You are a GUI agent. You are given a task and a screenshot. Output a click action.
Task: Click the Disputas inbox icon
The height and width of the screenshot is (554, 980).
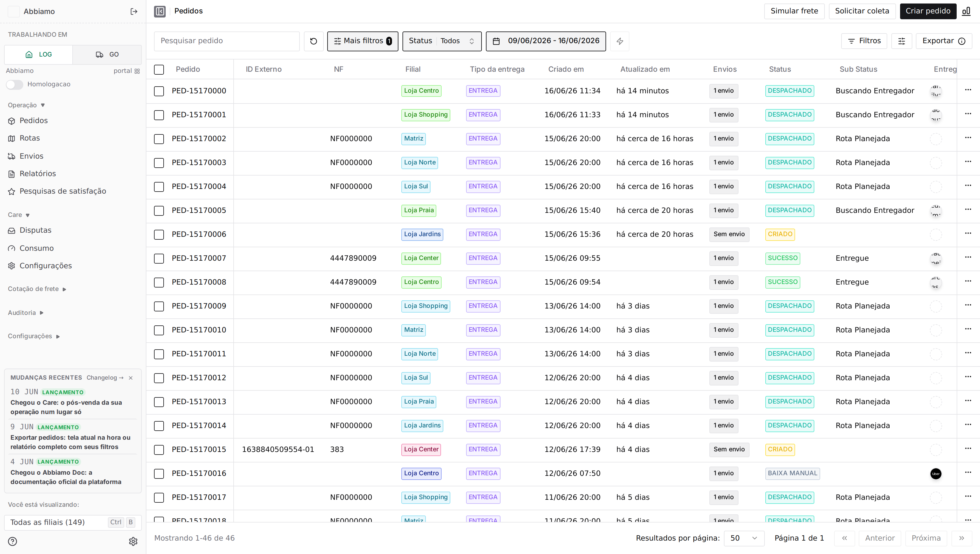(x=12, y=231)
